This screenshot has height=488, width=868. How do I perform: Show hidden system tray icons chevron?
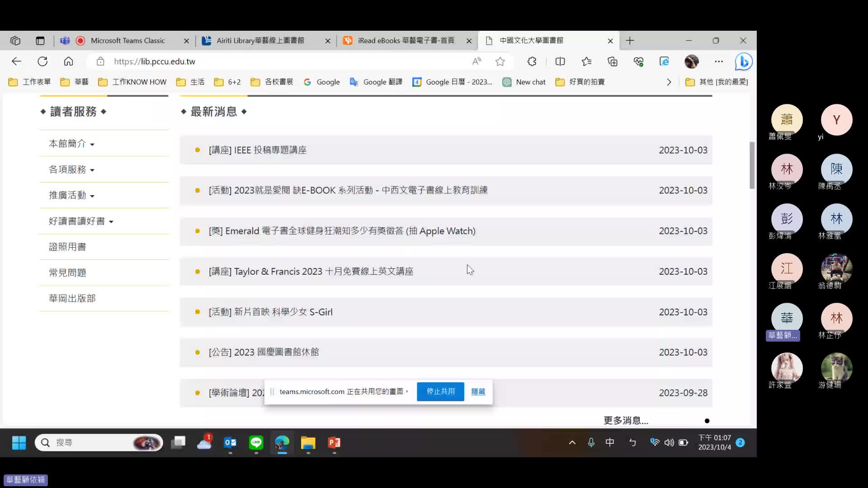572,443
